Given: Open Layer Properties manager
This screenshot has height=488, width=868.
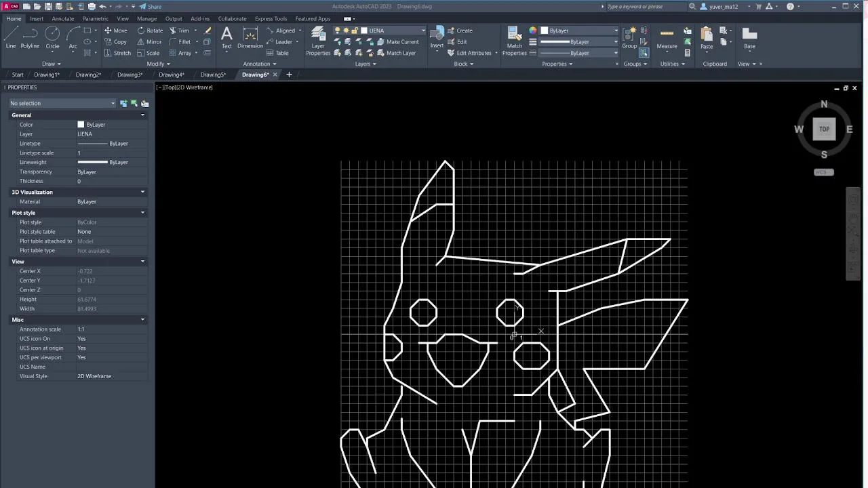Looking at the screenshot, I should 318,41.
